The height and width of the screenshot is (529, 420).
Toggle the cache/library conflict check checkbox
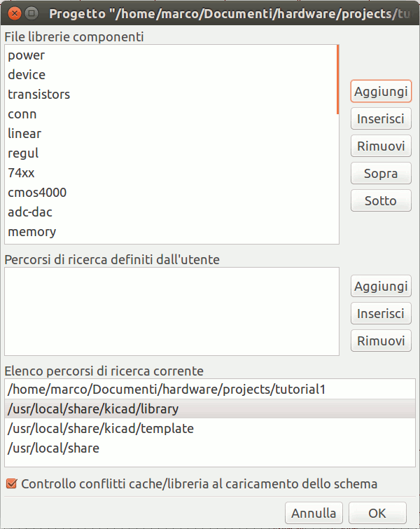tap(11, 483)
